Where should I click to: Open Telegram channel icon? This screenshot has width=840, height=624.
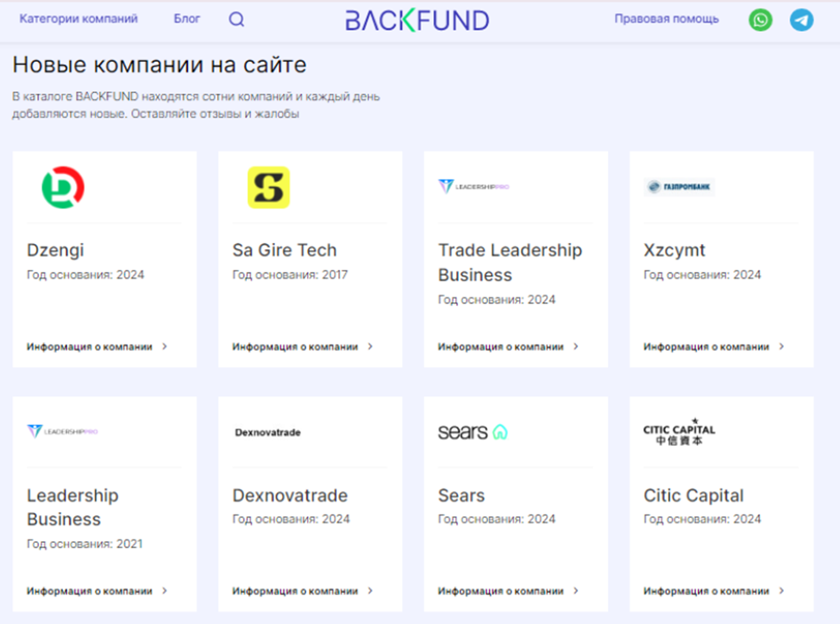pyautogui.click(x=801, y=21)
